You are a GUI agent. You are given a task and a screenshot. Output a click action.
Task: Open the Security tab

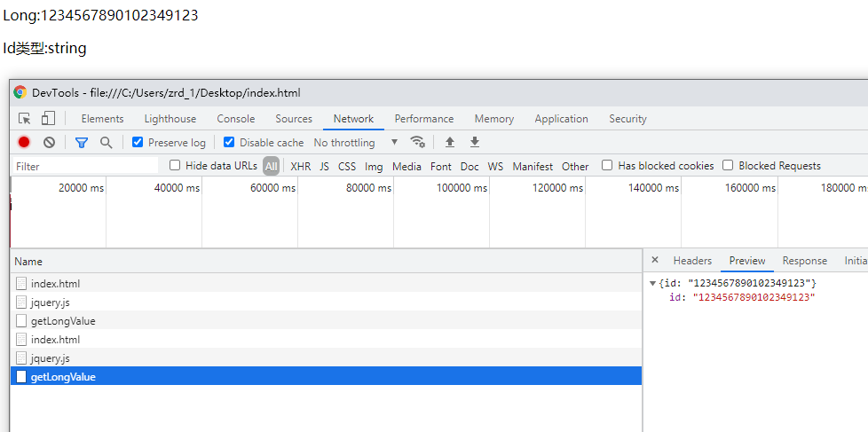tap(627, 118)
